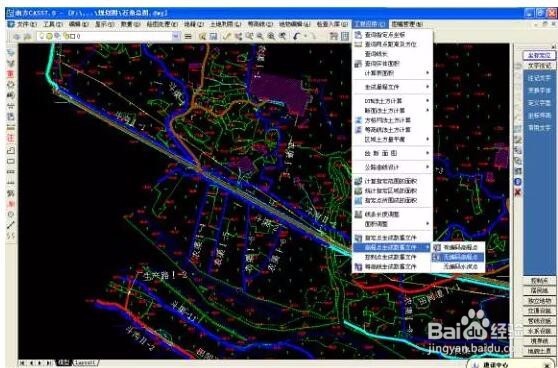
Task: Click the 文字注记 panel button
Action: tap(539, 65)
